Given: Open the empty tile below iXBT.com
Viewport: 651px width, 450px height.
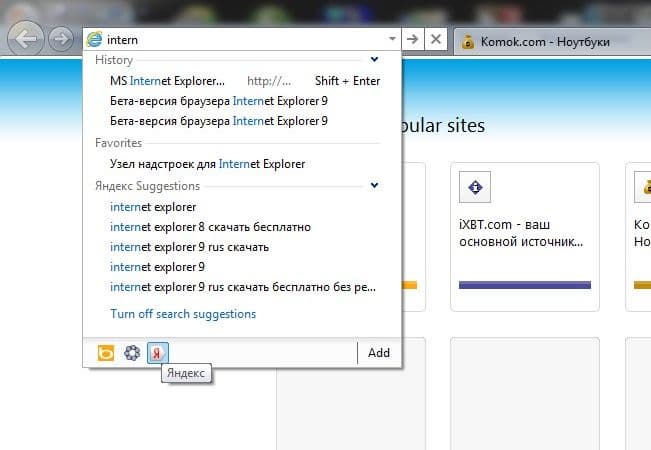Looking at the screenshot, I should [525, 394].
